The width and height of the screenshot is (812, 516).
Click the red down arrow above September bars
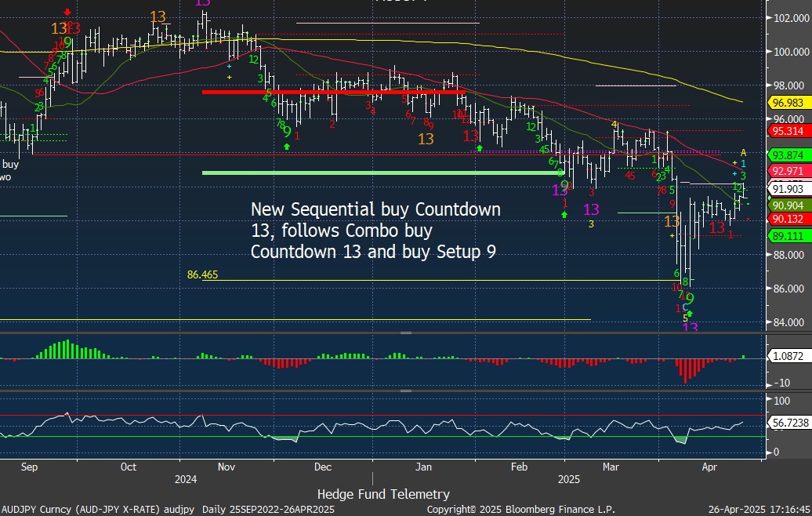coord(67,12)
